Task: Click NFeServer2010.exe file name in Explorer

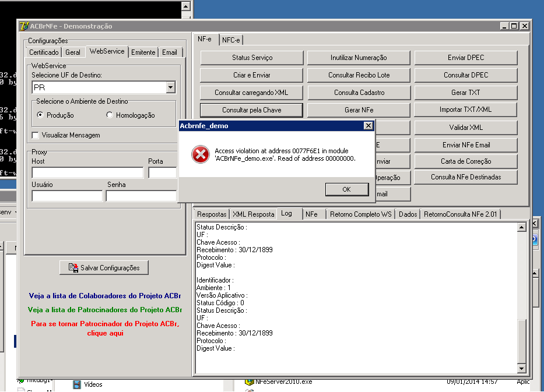Action: (x=284, y=382)
